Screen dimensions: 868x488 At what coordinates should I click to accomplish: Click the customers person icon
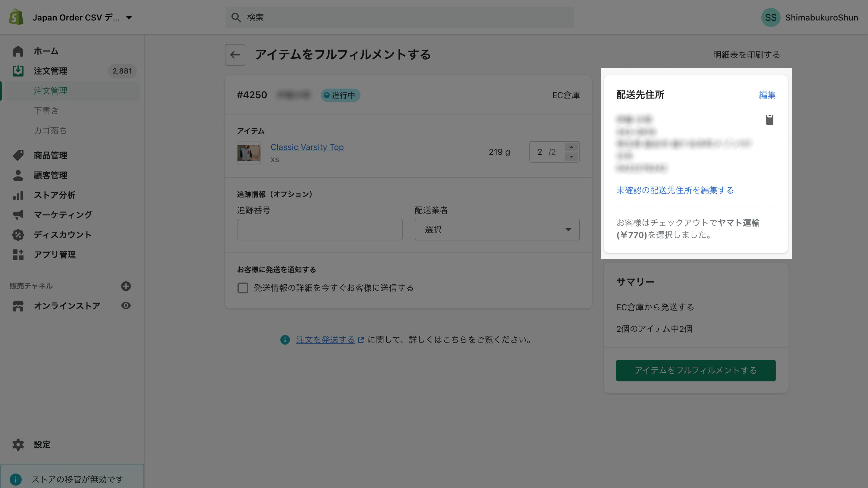pyautogui.click(x=18, y=175)
